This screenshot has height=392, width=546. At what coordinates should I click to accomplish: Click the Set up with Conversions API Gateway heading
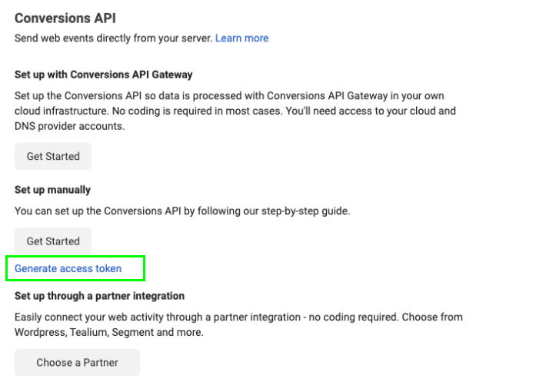coord(103,75)
